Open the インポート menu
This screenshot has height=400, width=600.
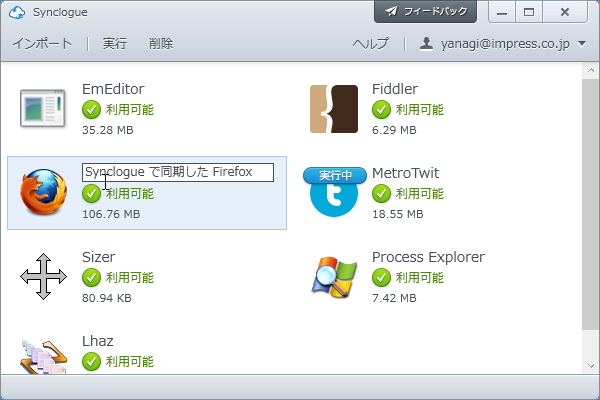pyautogui.click(x=42, y=44)
